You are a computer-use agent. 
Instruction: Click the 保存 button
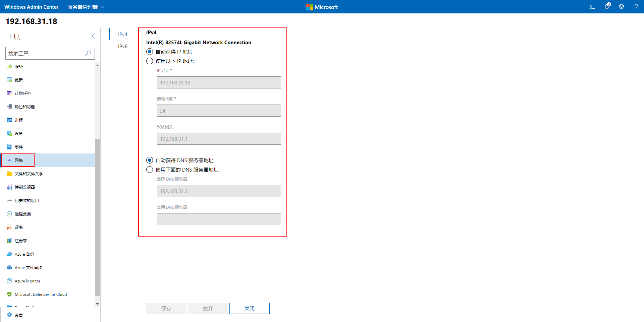166,308
